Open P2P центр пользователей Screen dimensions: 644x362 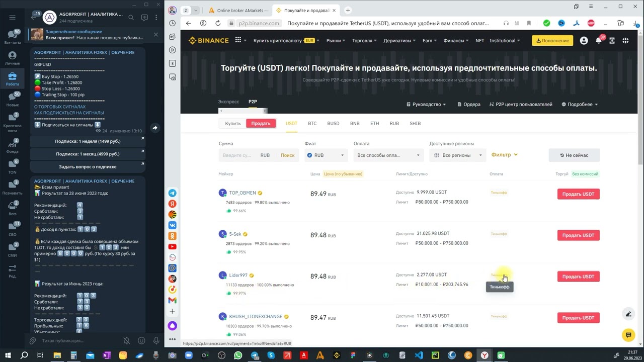[521, 105]
